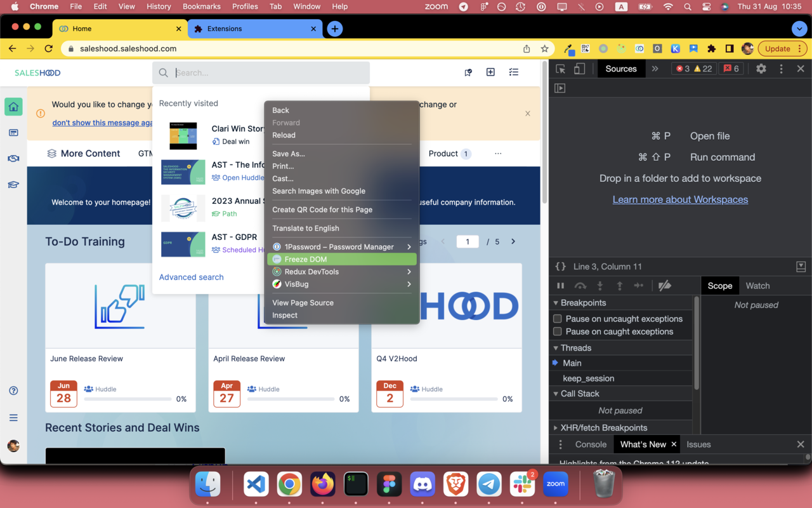Click the color picker eyedropper extension

click(569, 49)
